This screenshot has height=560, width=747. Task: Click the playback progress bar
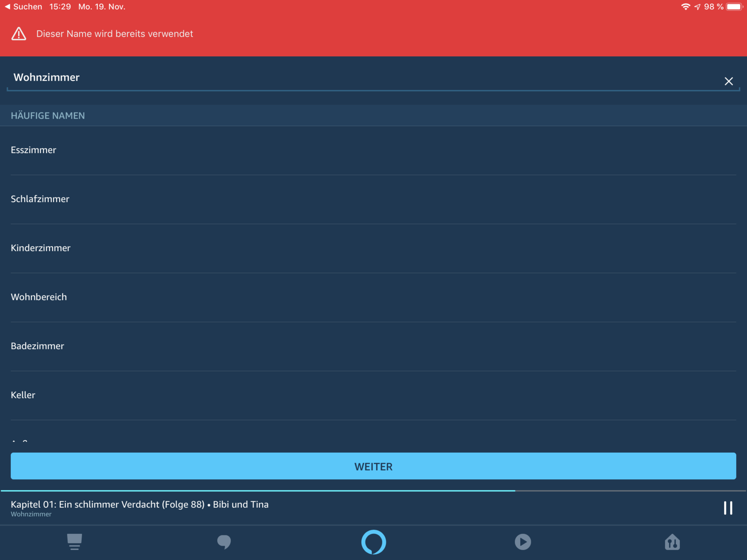[373, 490]
